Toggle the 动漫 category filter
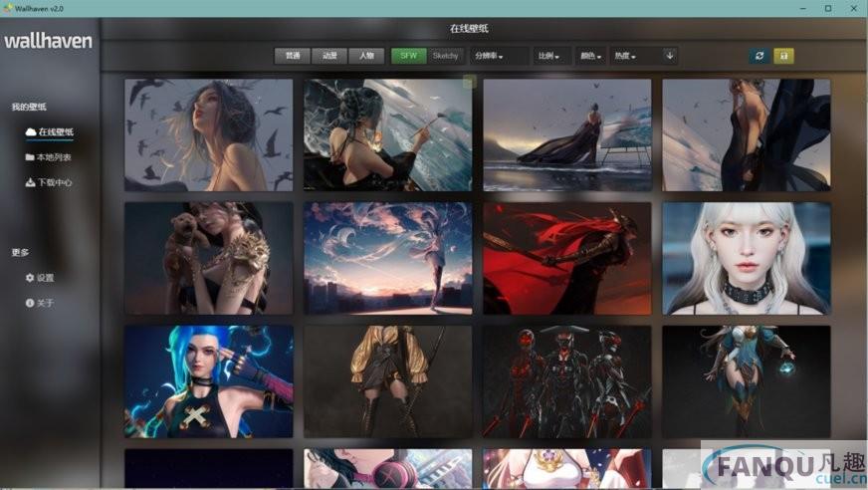 coord(329,56)
